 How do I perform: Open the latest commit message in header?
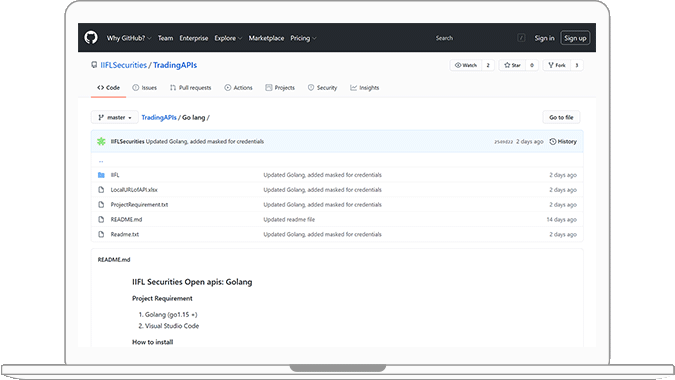tap(205, 141)
